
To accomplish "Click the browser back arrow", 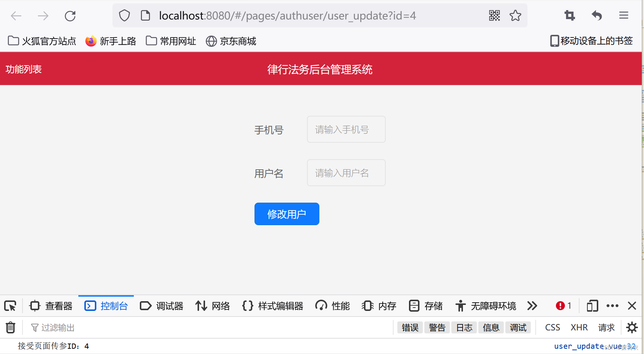I will (16, 16).
